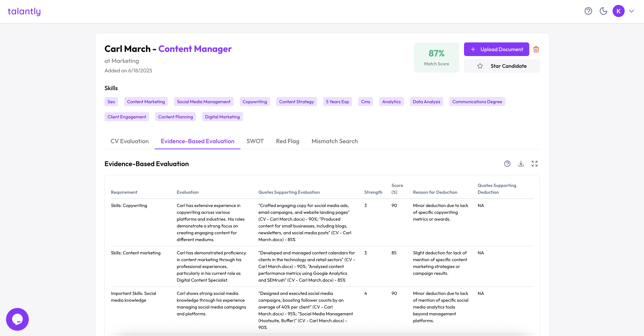This screenshot has height=336, width=644.
Task: Star this candidate
Action: [501, 66]
